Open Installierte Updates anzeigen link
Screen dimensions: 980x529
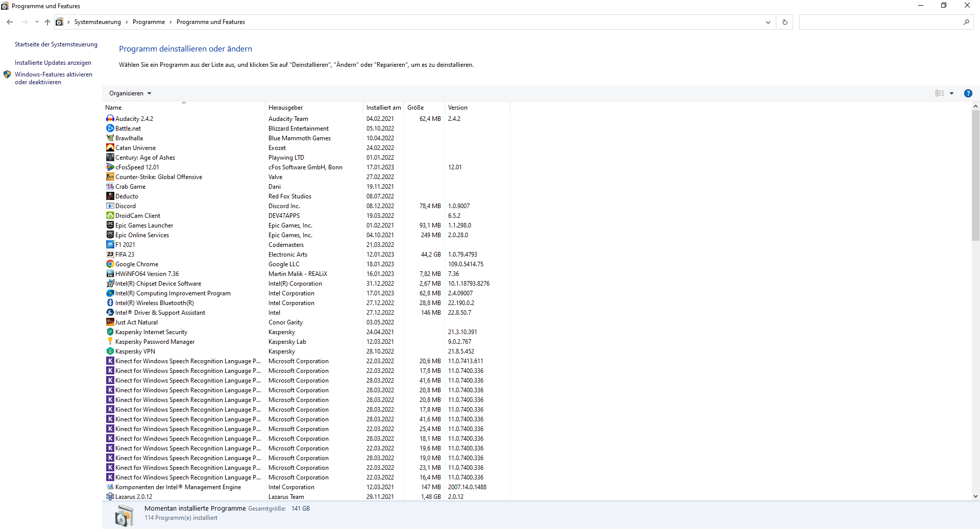[53, 63]
